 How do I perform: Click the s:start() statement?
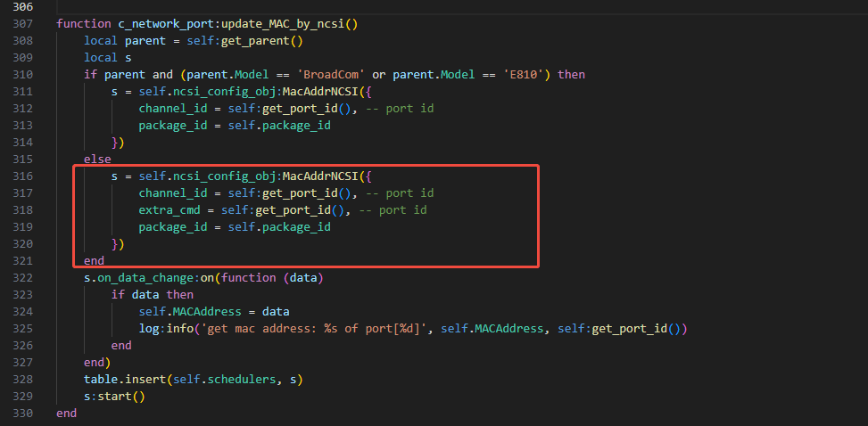[x=114, y=397]
